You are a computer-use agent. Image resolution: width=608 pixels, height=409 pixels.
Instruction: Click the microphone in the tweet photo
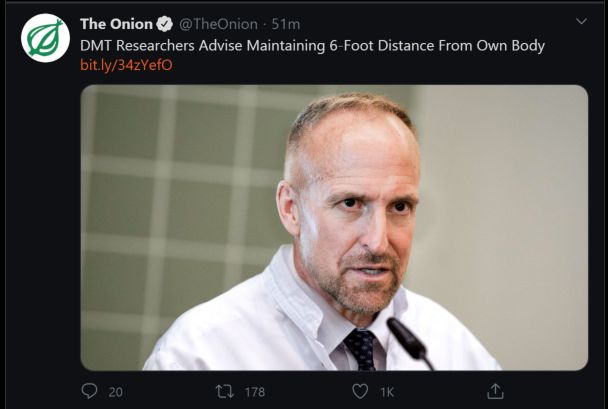406,339
